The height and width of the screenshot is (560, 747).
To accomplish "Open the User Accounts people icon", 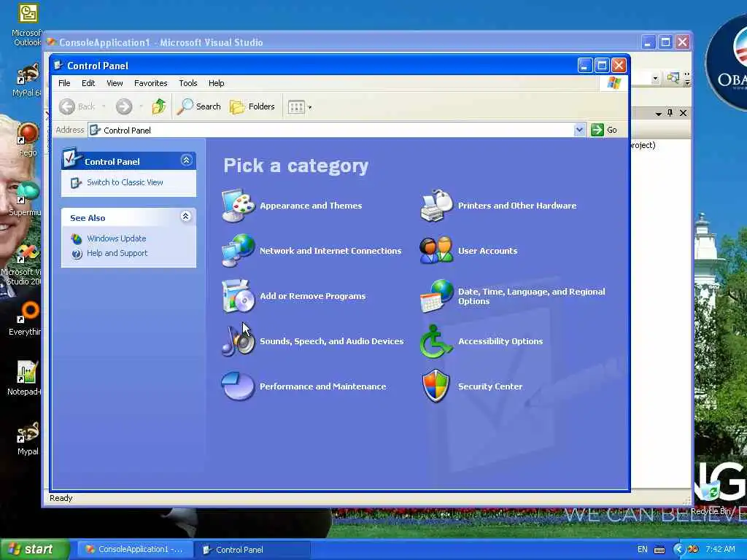I will click(436, 251).
